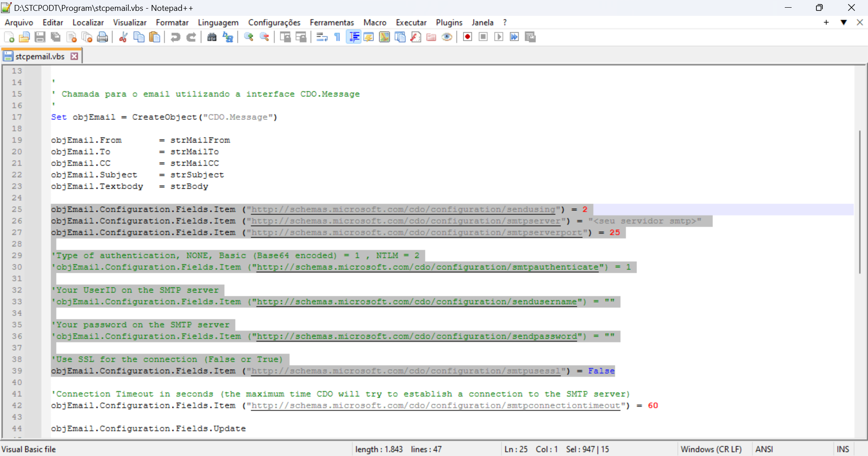
Task: Open the Plugins menu
Action: click(x=449, y=22)
